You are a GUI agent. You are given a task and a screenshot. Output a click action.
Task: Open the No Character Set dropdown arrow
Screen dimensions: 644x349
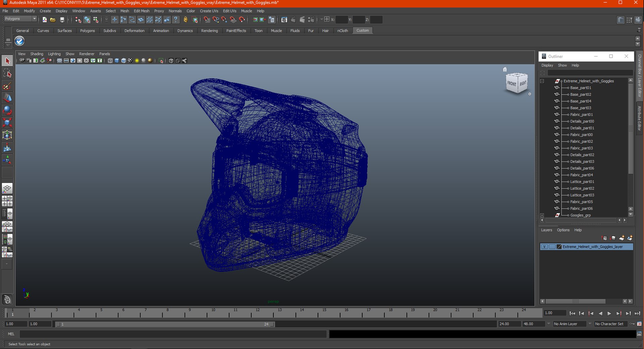tap(590, 324)
